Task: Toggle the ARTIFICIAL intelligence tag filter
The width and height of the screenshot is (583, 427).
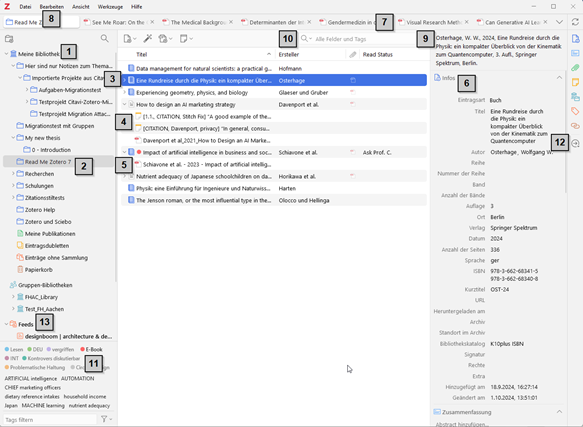Action: coord(31,379)
